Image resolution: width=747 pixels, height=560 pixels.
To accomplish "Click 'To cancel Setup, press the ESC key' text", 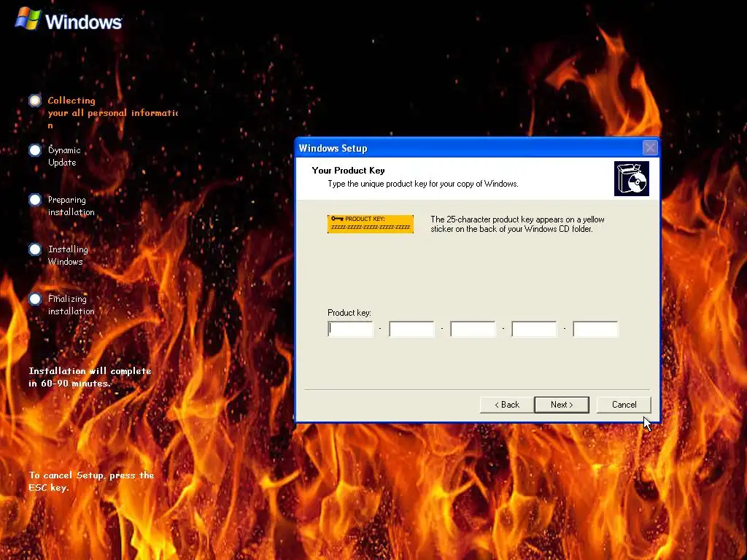I will click(x=91, y=481).
